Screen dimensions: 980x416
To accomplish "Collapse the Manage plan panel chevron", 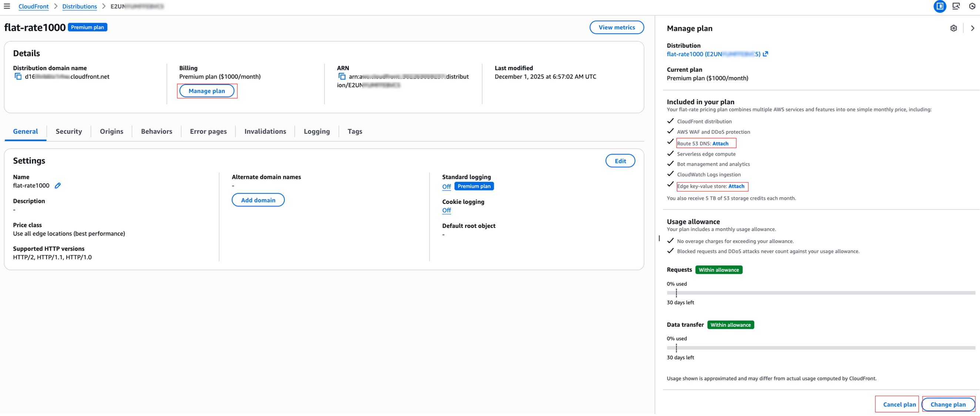I will [972, 28].
